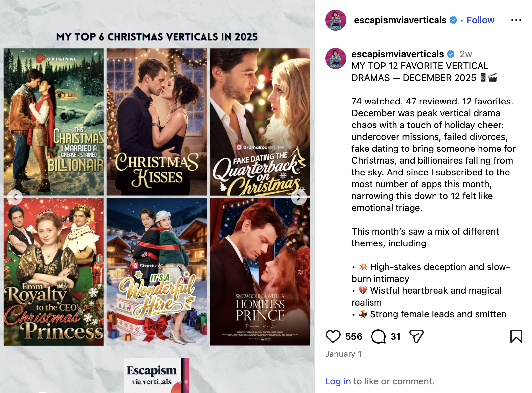The height and width of the screenshot is (393, 532).
Task: Click the Log in link
Action: pos(338,381)
